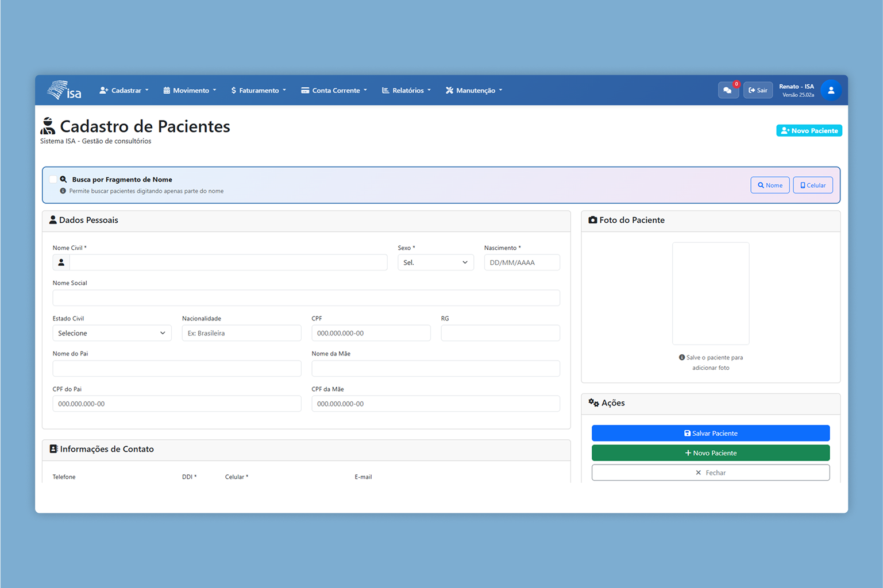Viewport: 883px width, 588px height.
Task: Click the Fechar button
Action: tap(710, 473)
